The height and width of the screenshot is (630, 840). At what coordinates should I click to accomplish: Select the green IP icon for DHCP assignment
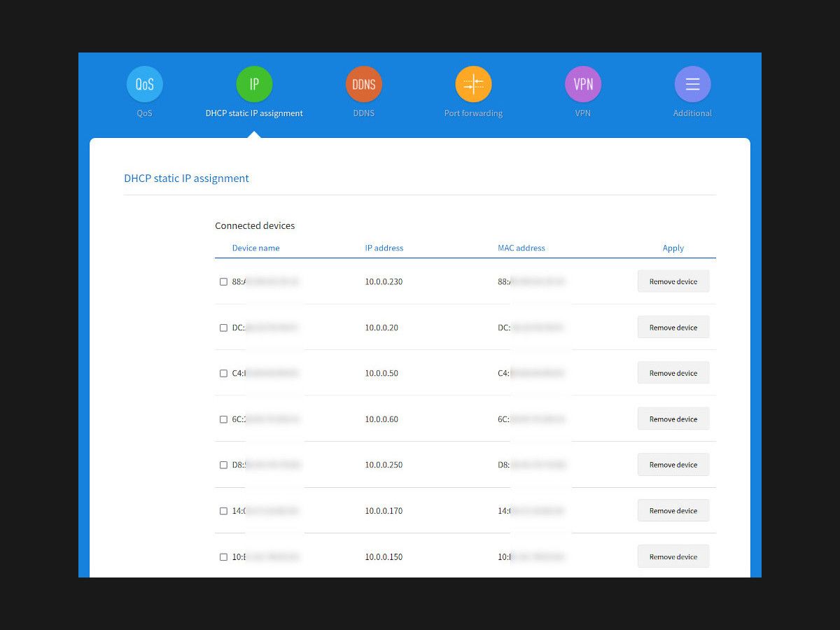(x=254, y=83)
